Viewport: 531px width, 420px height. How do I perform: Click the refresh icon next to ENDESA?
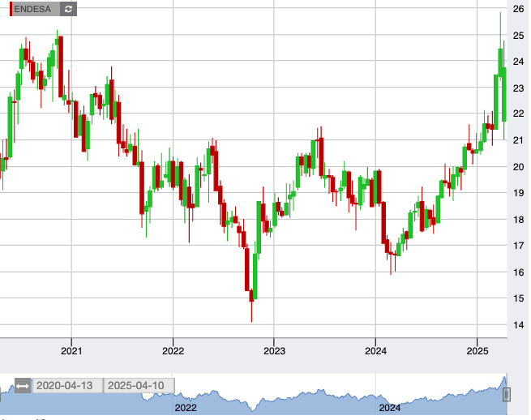[69, 9]
